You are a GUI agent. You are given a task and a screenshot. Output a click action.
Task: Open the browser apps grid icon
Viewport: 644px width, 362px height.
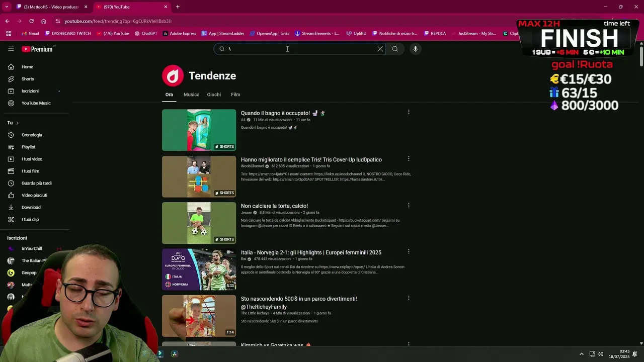click(9, 34)
